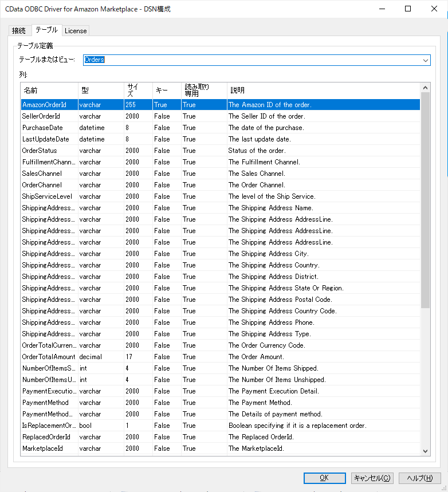Click 'Status of the order.' description

[x=257, y=151]
